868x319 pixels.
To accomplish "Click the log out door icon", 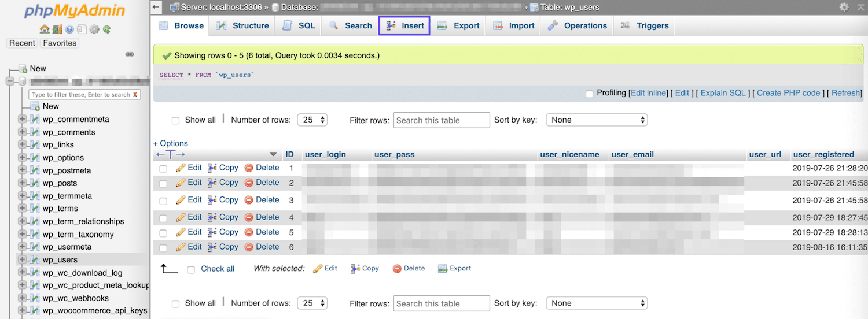I will pos(57,29).
